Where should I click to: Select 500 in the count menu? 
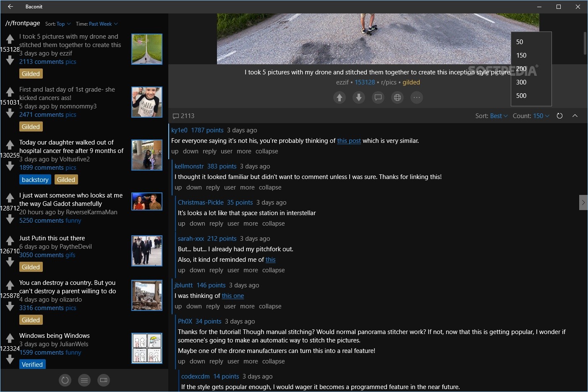[x=531, y=96]
